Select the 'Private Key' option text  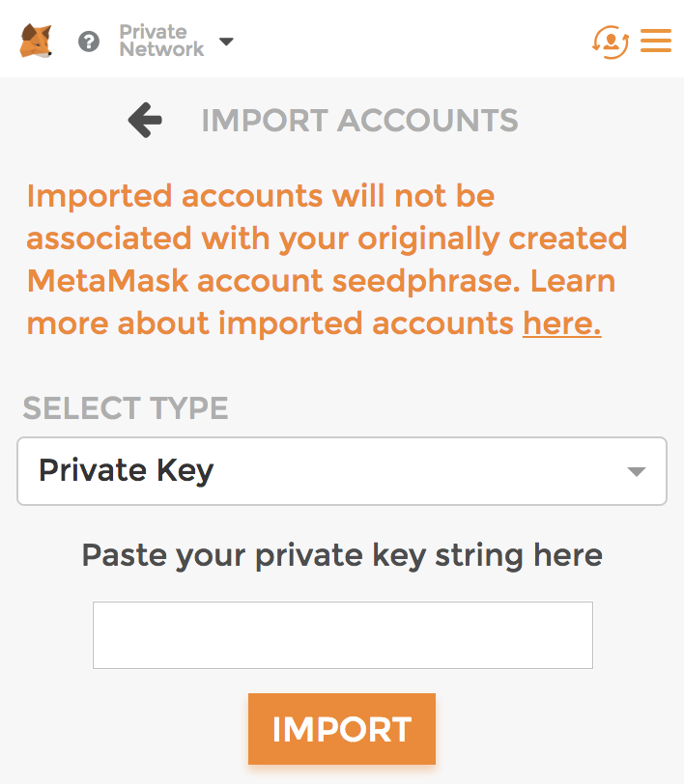coord(127,470)
